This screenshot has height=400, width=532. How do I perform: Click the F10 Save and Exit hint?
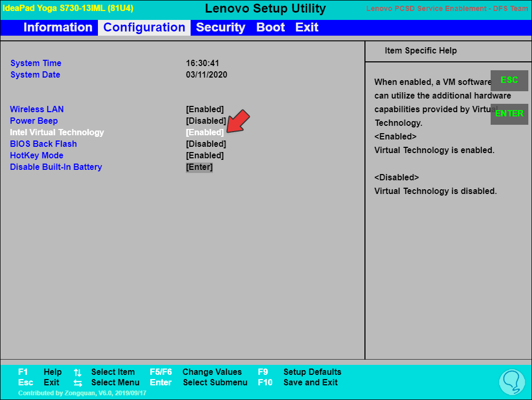point(298,383)
